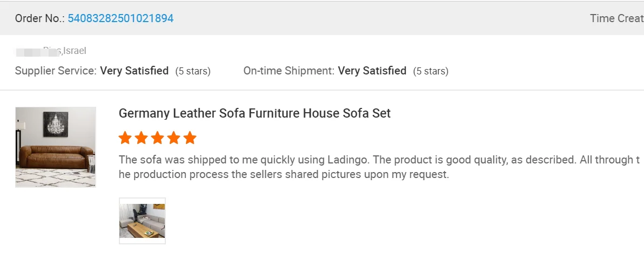Viewport: 644px width, 260px height.
Task: Click the On-time Shipment label
Action: tap(289, 71)
